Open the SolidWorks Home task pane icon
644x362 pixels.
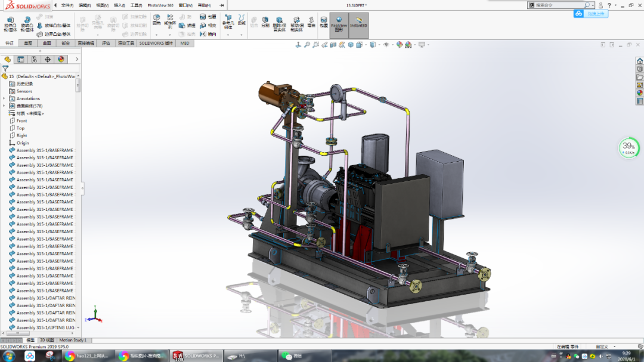tap(639, 61)
